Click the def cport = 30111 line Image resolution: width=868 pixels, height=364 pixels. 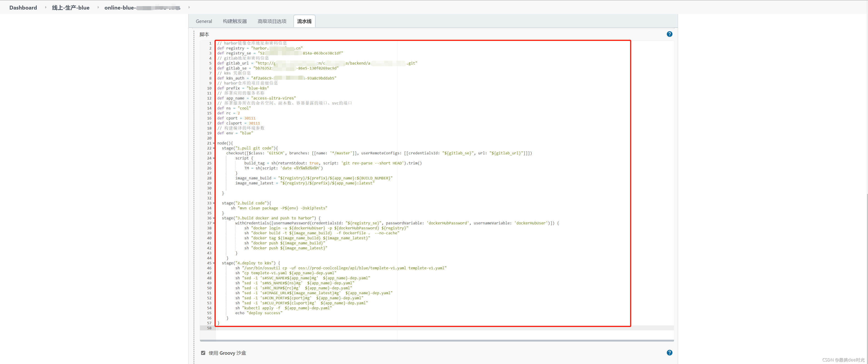[x=236, y=118]
